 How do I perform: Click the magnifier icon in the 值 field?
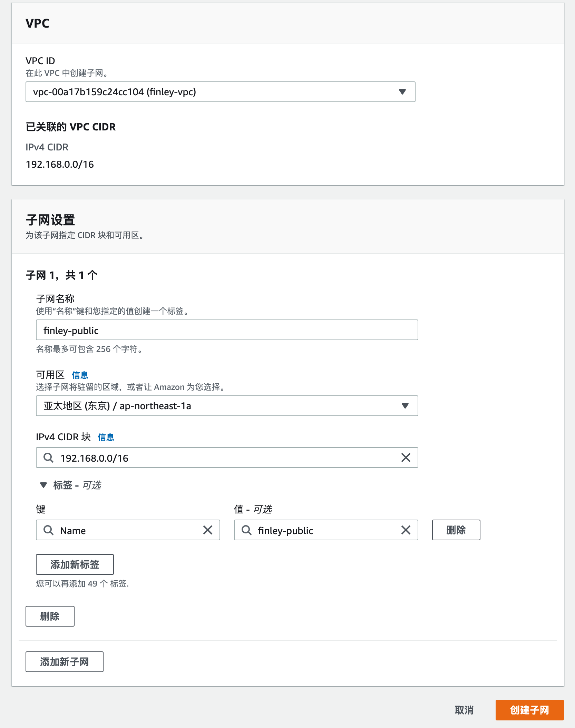point(246,530)
